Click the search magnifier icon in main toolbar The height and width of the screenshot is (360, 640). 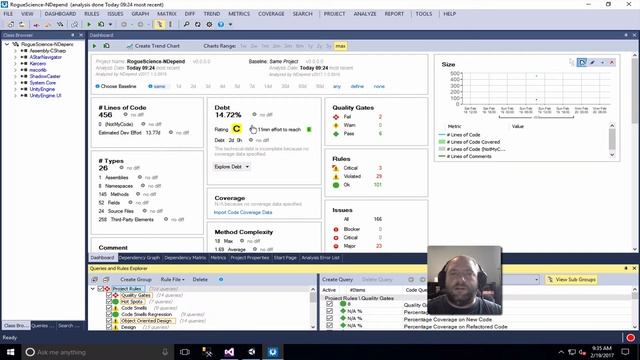tap(187, 24)
